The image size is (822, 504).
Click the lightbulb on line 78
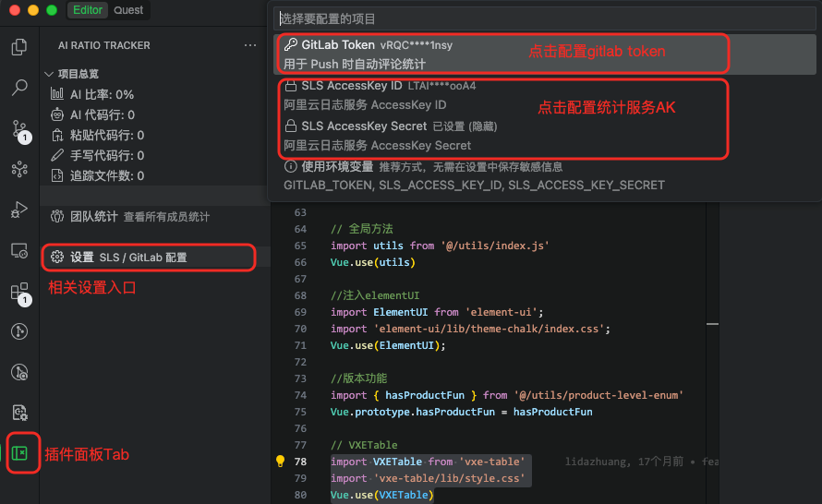[281, 462]
